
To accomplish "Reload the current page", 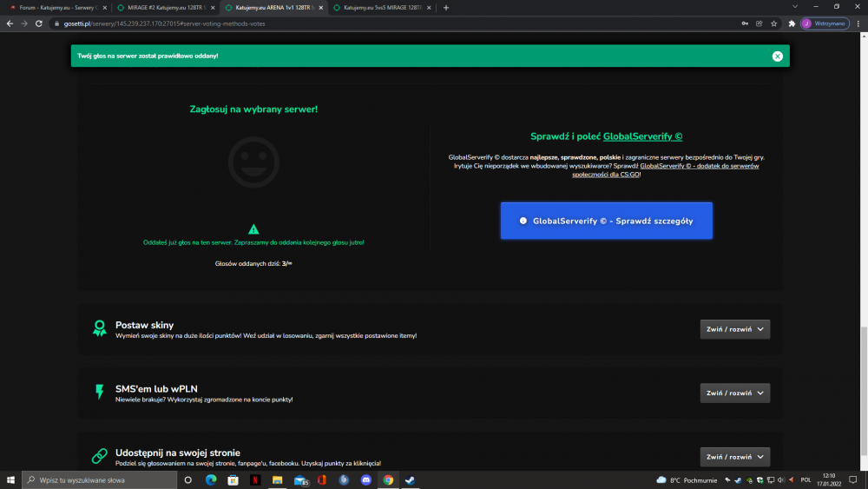I will [39, 23].
